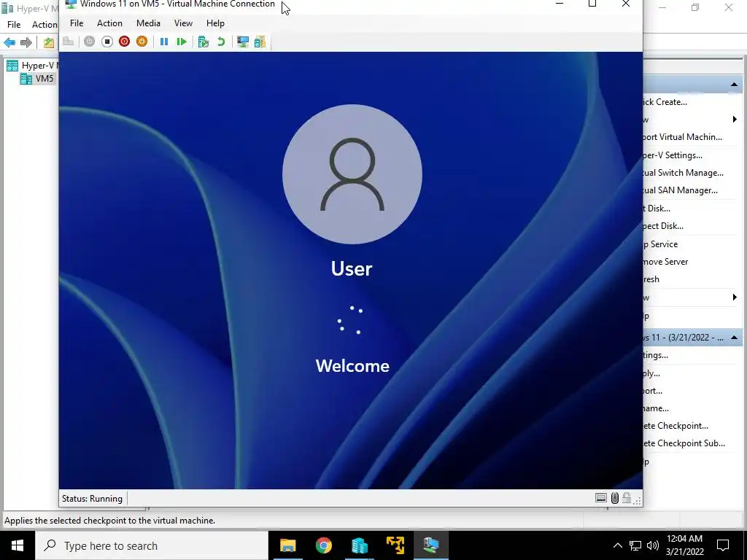
Task: Click checkpoint Settings action
Action: [x=656, y=355]
